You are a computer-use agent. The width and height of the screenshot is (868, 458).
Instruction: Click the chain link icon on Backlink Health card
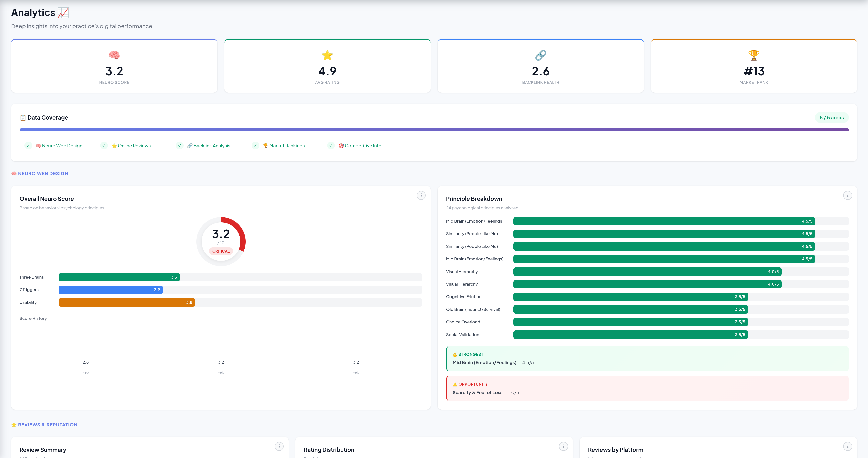[541, 55]
